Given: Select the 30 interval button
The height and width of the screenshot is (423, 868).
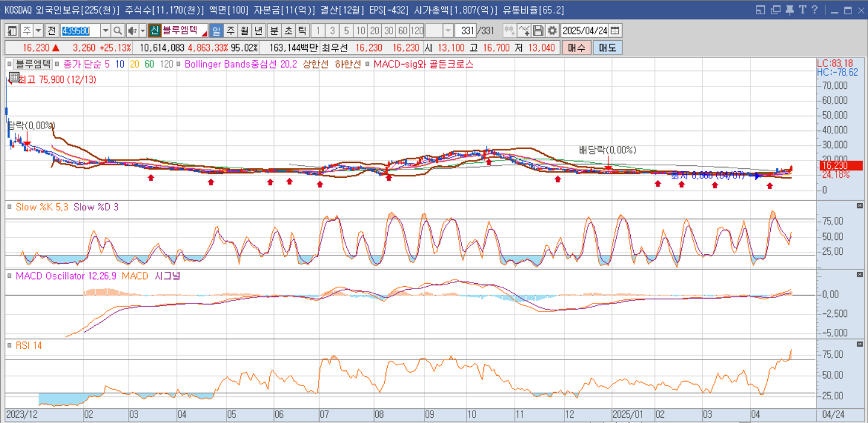Looking at the screenshot, I should click(388, 31).
